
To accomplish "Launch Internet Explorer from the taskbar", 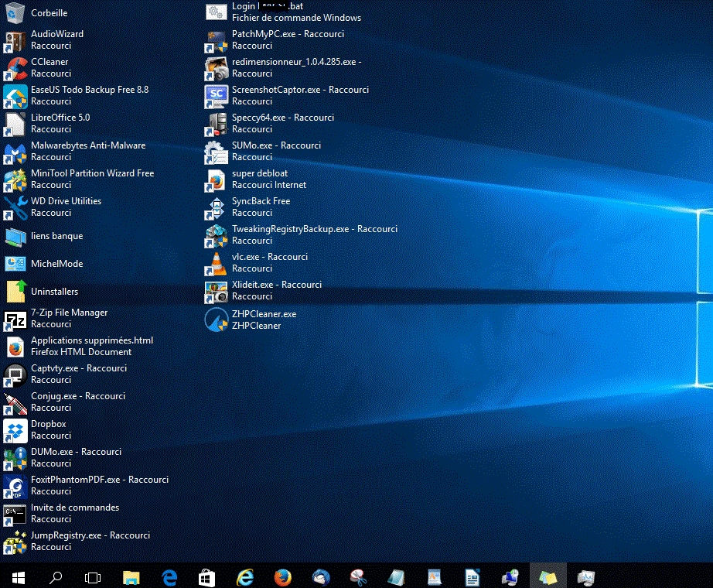I will click(x=245, y=577).
